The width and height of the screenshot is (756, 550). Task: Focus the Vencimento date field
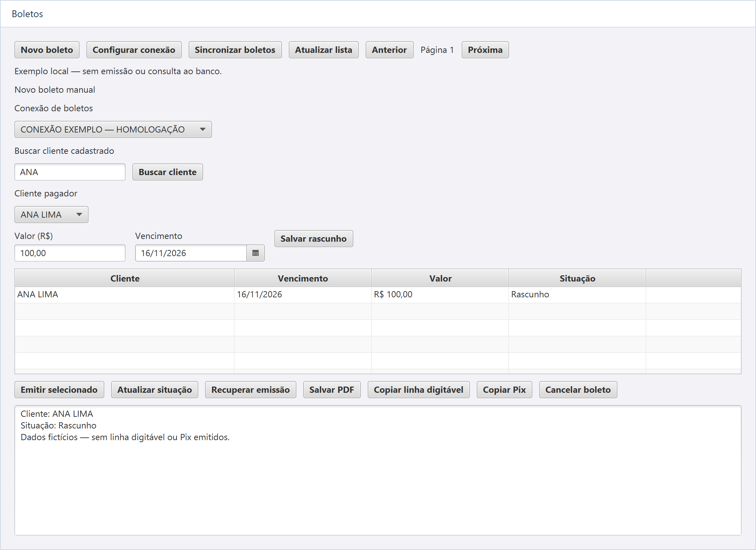(x=191, y=253)
